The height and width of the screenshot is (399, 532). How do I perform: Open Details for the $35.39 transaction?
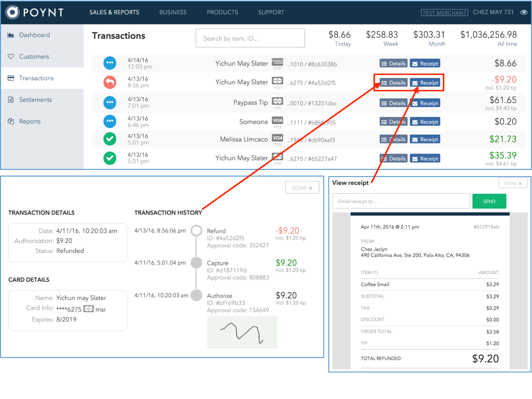(393, 158)
